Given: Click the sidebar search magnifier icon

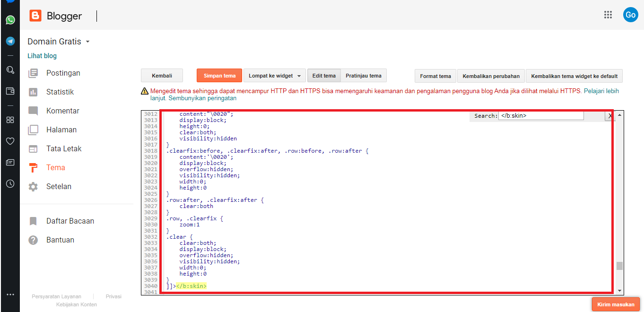Looking at the screenshot, I should click(x=10, y=70).
